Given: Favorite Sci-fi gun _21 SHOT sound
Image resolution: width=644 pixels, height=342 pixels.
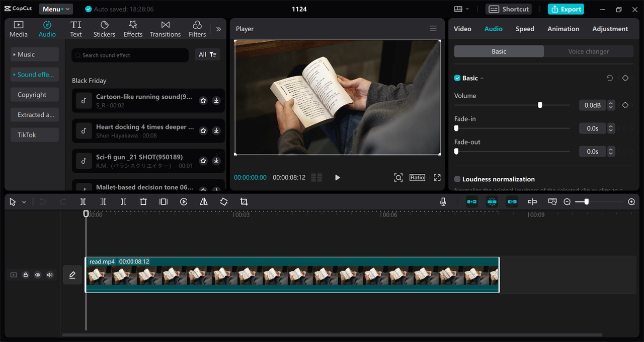Looking at the screenshot, I should pyautogui.click(x=203, y=161).
